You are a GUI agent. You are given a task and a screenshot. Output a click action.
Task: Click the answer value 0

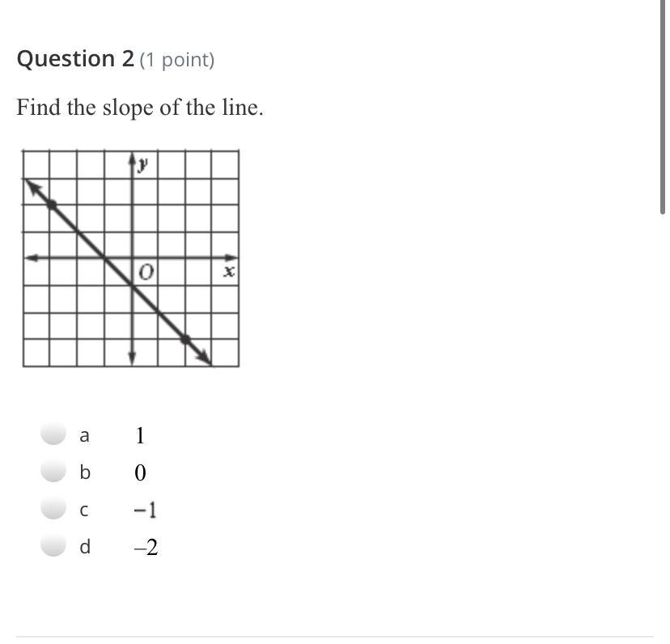[140, 473]
